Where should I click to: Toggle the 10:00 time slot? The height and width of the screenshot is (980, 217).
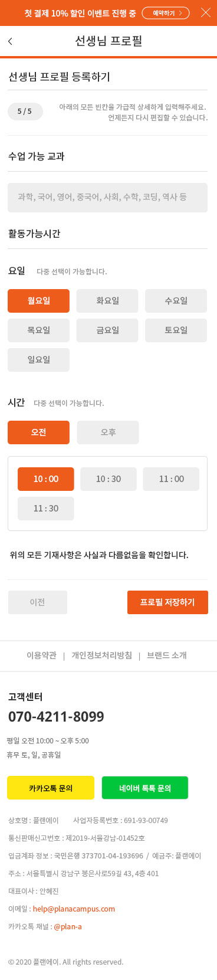pyautogui.click(x=46, y=479)
